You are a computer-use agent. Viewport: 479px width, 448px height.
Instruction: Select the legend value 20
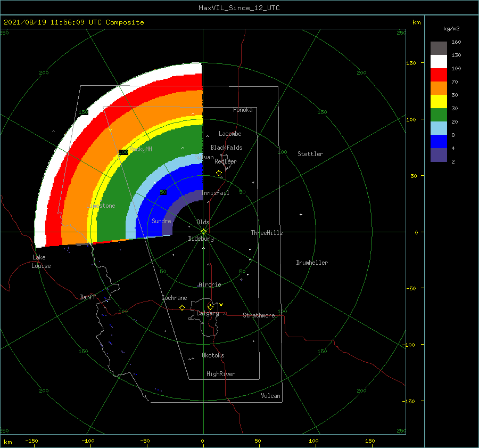pos(455,121)
